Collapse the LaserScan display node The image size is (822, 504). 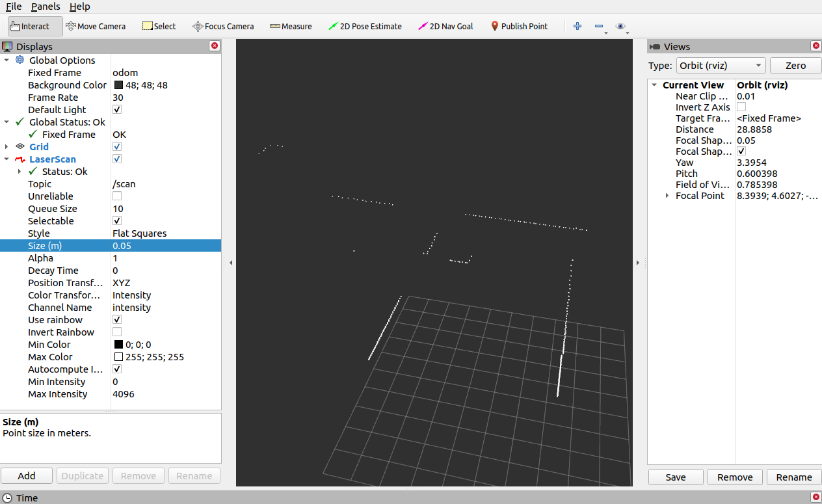click(x=7, y=159)
